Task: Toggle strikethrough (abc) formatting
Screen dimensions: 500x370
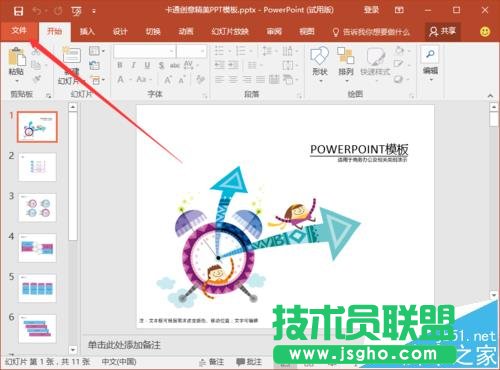Action: click(x=175, y=65)
